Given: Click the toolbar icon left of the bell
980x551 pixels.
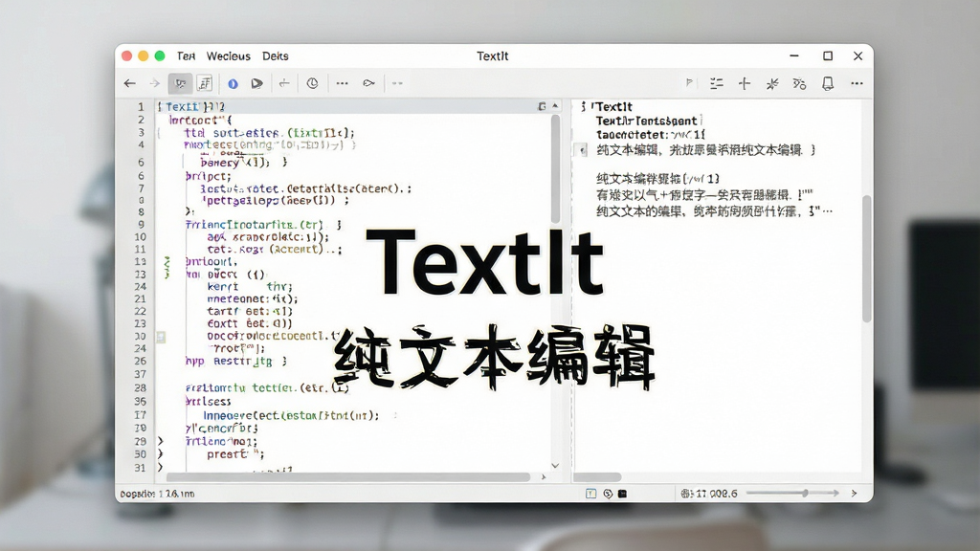Looking at the screenshot, I should [x=799, y=84].
